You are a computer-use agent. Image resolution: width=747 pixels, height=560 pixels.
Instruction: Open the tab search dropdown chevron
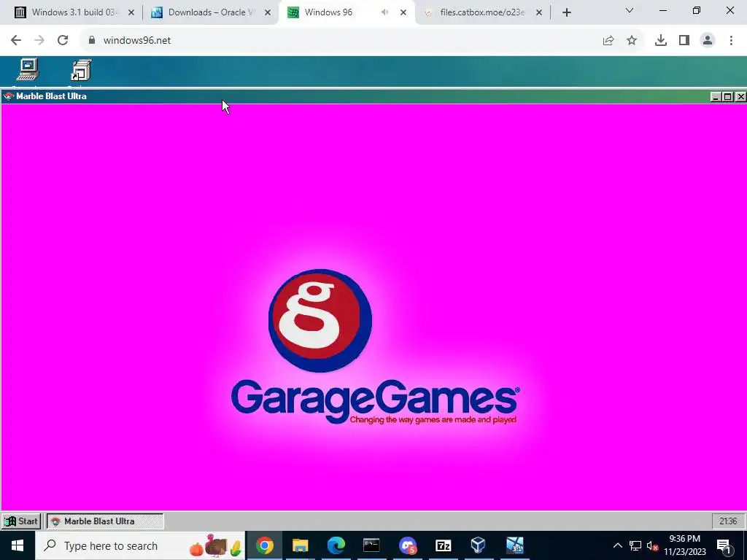(630, 10)
